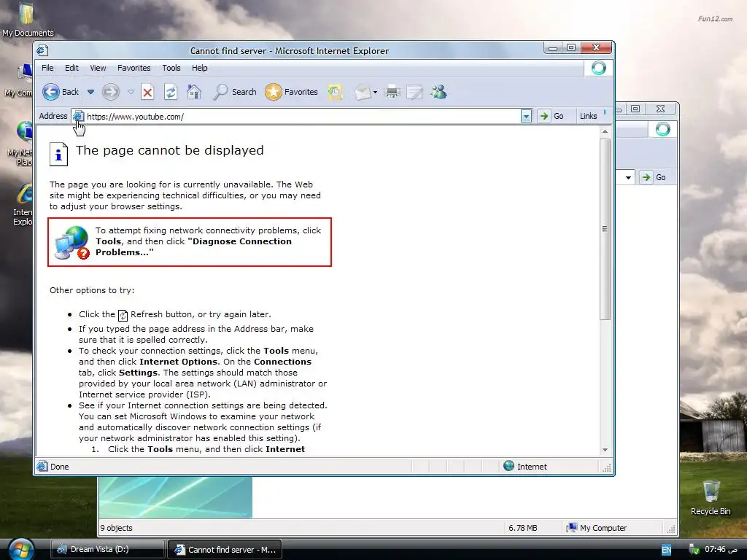This screenshot has height=560, width=747.
Task: Open the Search pane
Action: click(235, 92)
